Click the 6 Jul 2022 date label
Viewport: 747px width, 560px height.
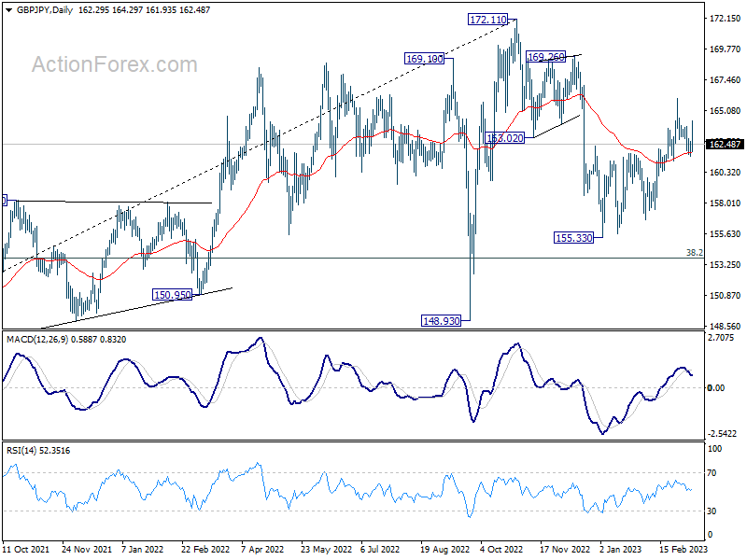click(x=380, y=549)
